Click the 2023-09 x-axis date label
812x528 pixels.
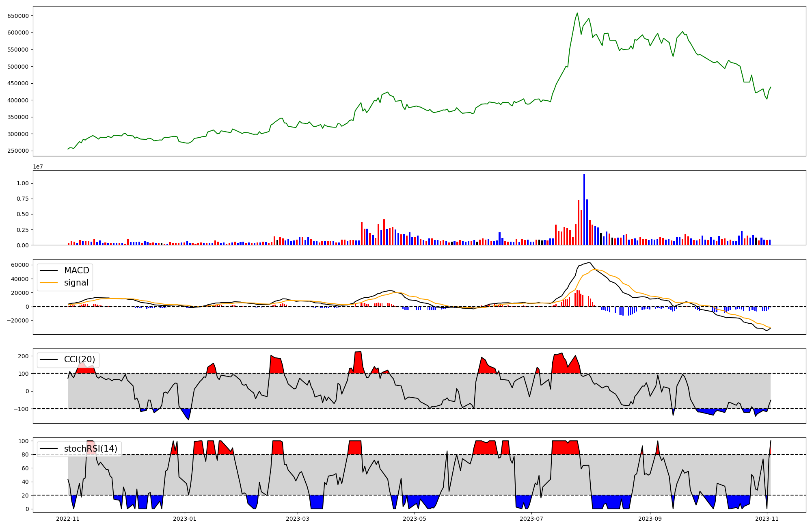click(650, 519)
